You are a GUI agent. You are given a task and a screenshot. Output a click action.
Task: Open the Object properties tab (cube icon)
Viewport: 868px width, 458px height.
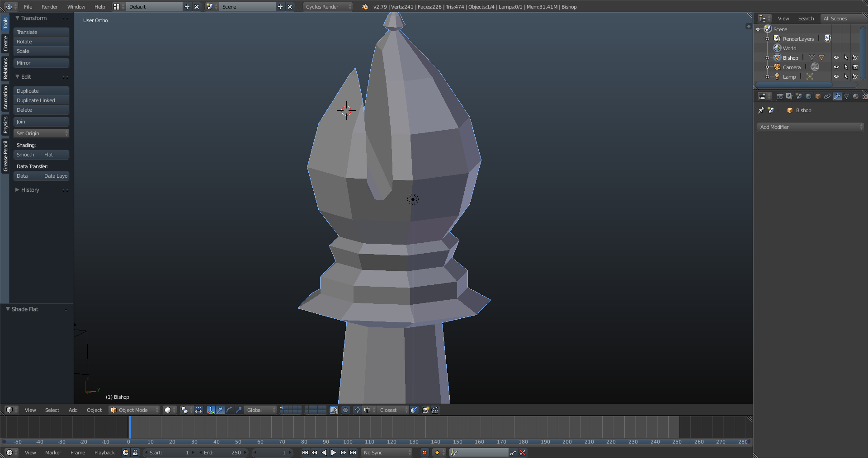(818, 96)
